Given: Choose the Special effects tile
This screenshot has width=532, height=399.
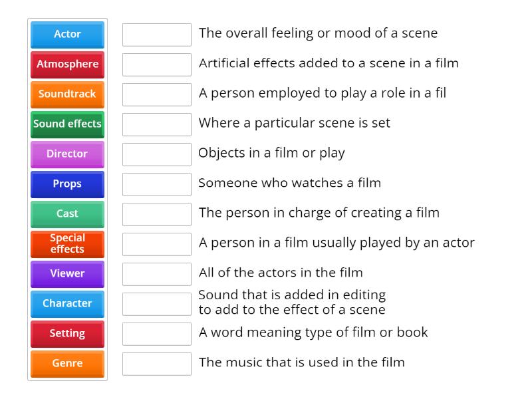Looking at the screenshot, I should (66, 243).
